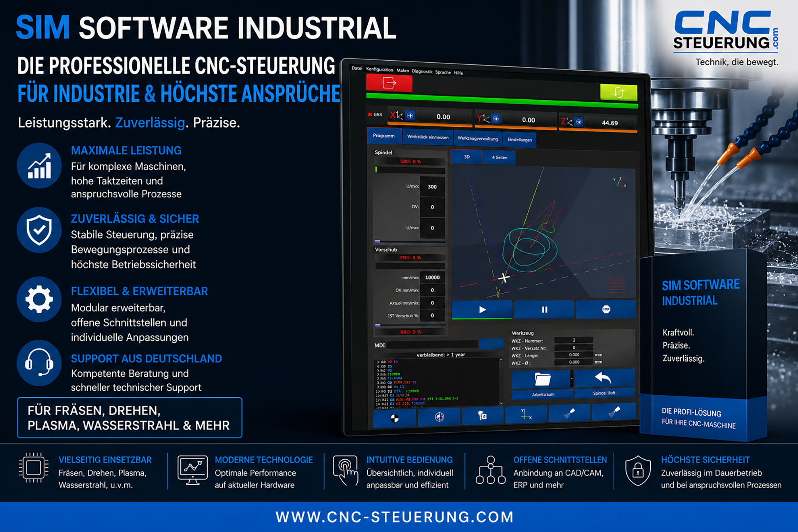Switch to the Programm tab
The width and height of the screenshot is (798, 532).
(384, 136)
